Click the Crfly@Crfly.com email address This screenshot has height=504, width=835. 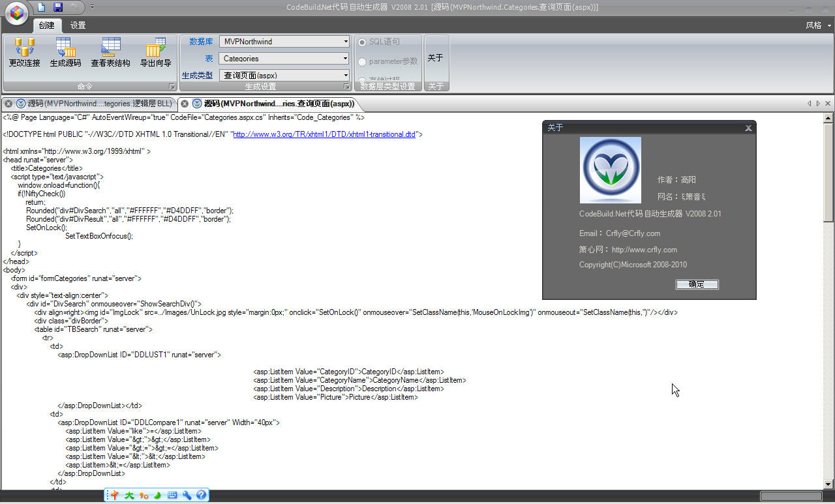tap(633, 233)
